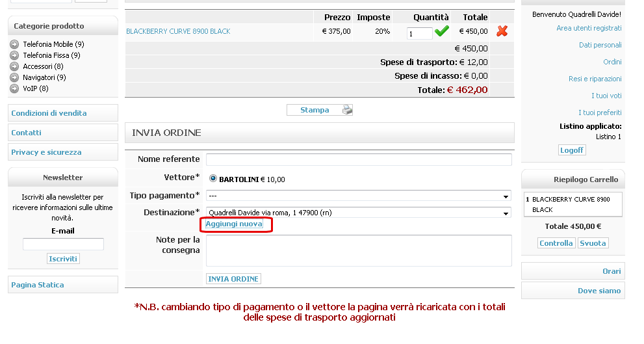Open BLACKBERRY CURVE 8900 BLACK product link
Screen dimensions: 644x344
(x=178, y=31)
